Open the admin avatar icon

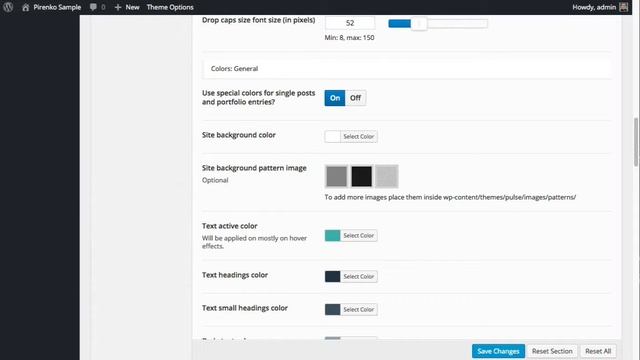pos(624,7)
